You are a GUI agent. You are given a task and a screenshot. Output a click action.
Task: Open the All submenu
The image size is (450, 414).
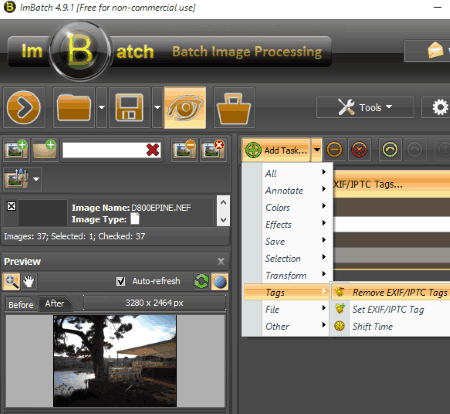pos(288,173)
